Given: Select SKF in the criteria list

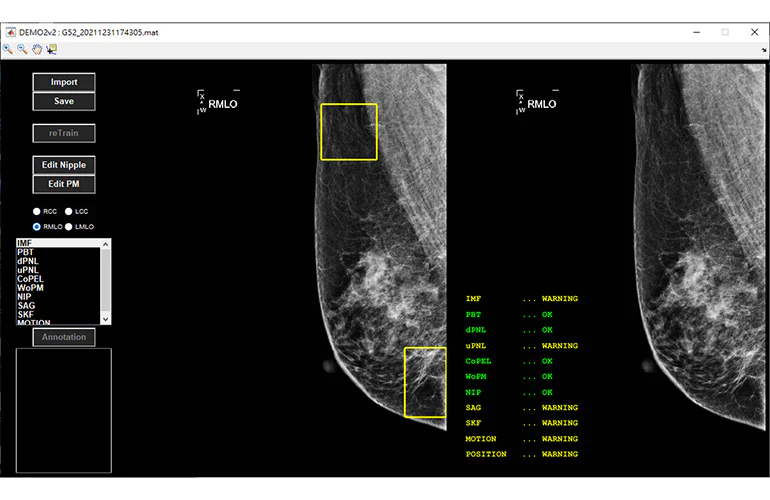Looking at the screenshot, I should click(x=58, y=314).
